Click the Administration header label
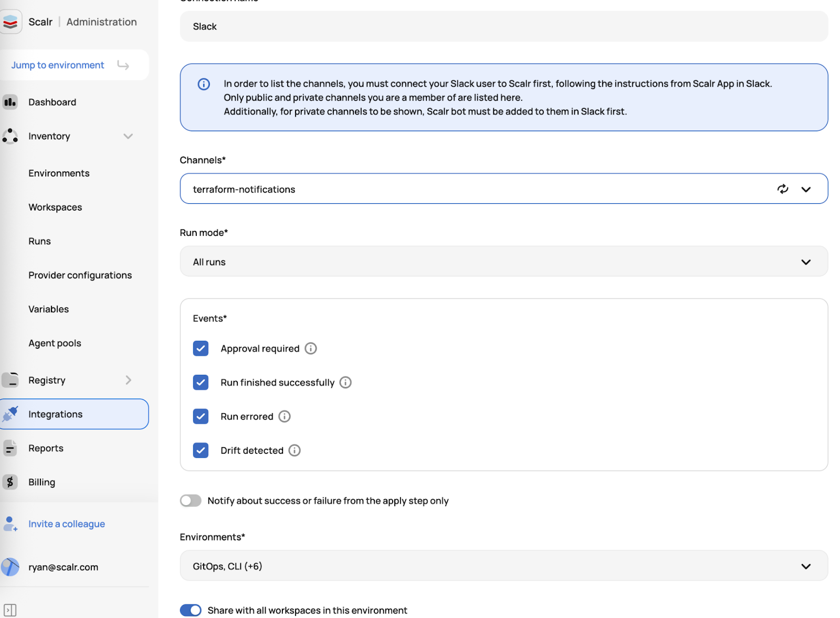Screen dimensions: 840x618 coord(101,22)
